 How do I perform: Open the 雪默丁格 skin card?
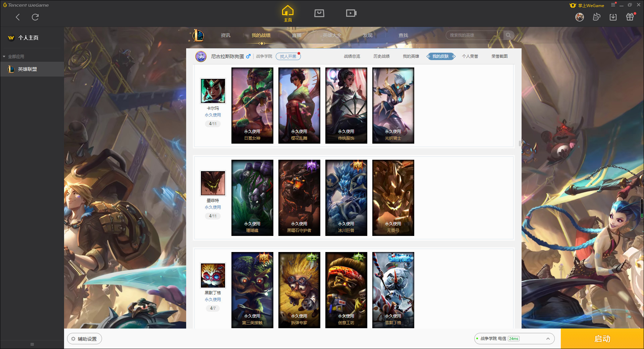coord(393,290)
